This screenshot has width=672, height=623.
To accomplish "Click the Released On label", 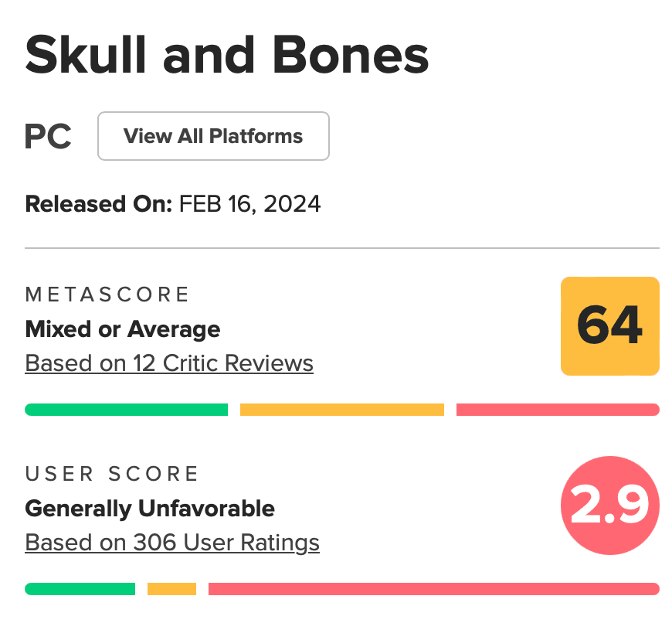I will click(98, 204).
